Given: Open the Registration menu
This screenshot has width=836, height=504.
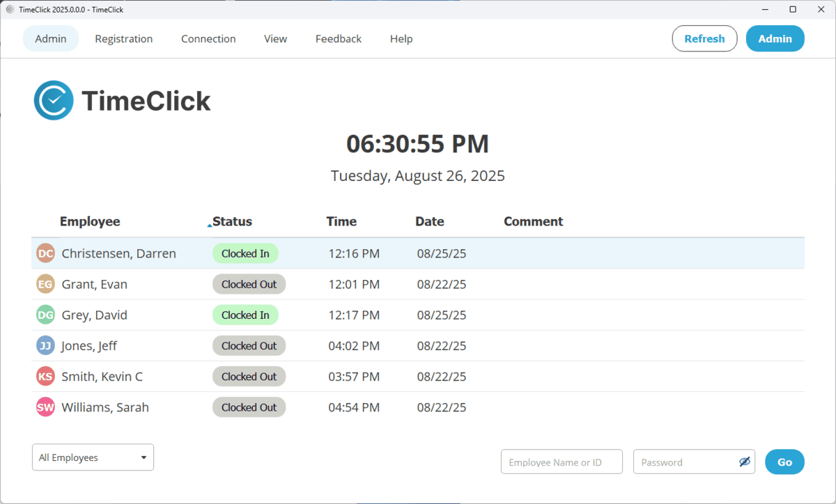Looking at the screenshot, I should point(124,39).
